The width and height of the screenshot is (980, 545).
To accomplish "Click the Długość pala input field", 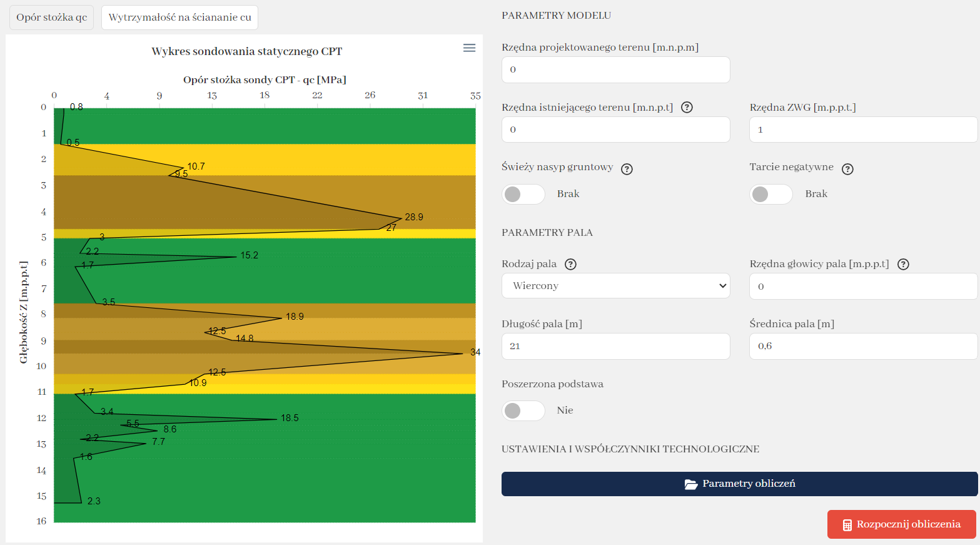I will [615, 346].
